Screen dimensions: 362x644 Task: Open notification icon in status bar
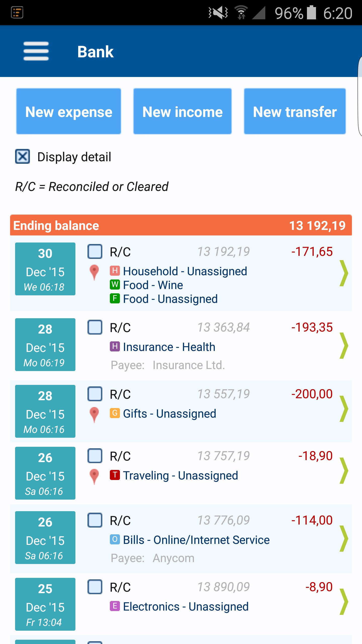(x=17, y=13)
